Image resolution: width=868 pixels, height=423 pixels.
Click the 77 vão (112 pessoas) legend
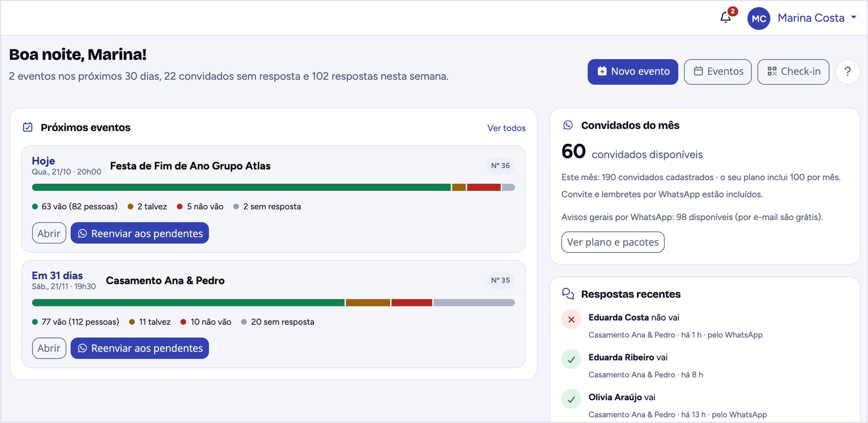(75, 322)
